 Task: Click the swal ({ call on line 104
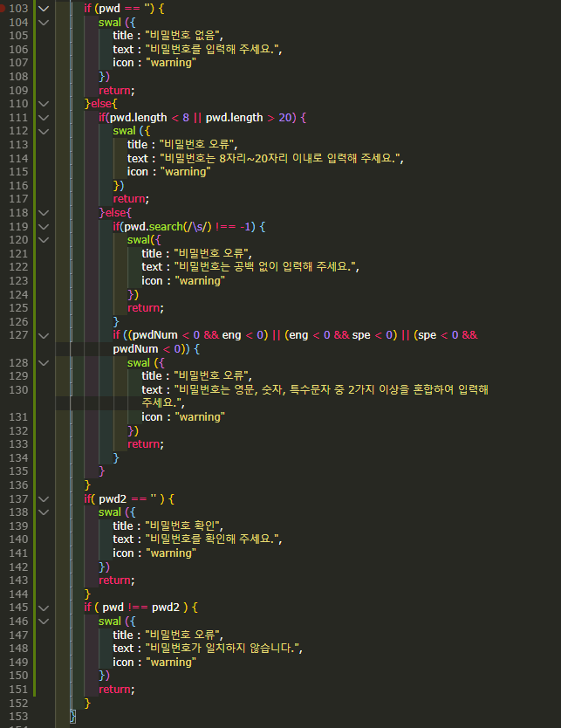117,23
